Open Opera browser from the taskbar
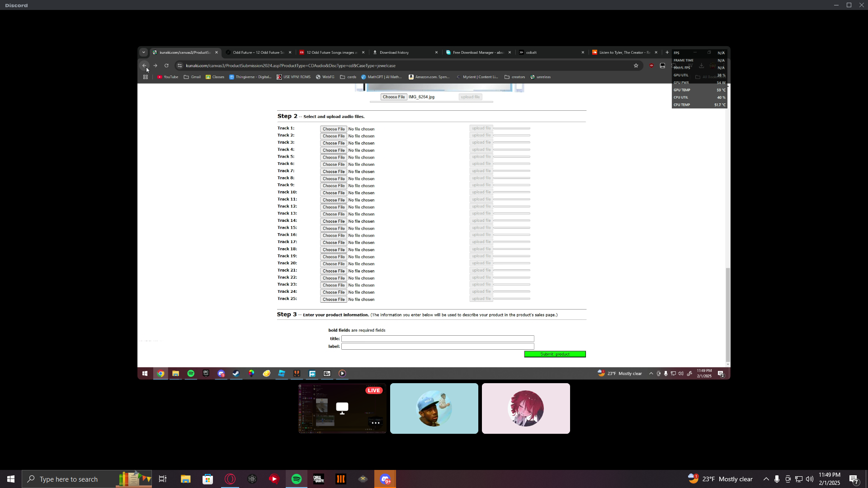Screen dimensions: 868x488 (x=230, y=479)
